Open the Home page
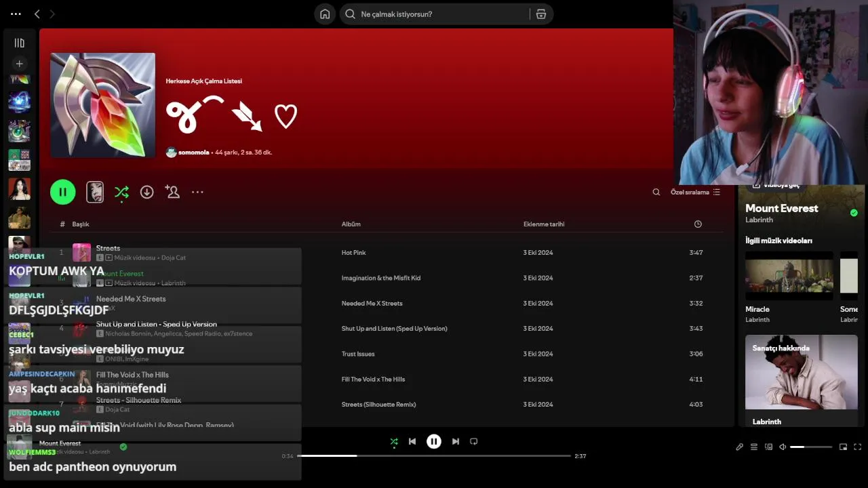The width and height of the screenshot is (868, 488). pos(325,14)
